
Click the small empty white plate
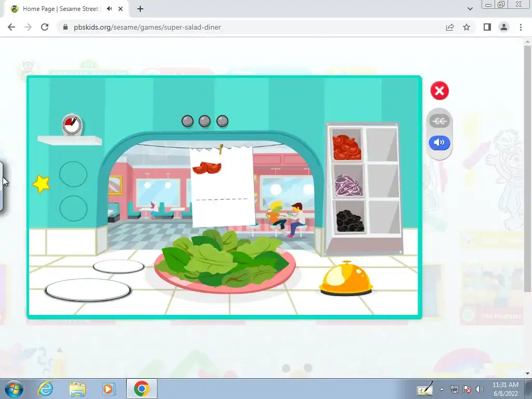point(118,267)
